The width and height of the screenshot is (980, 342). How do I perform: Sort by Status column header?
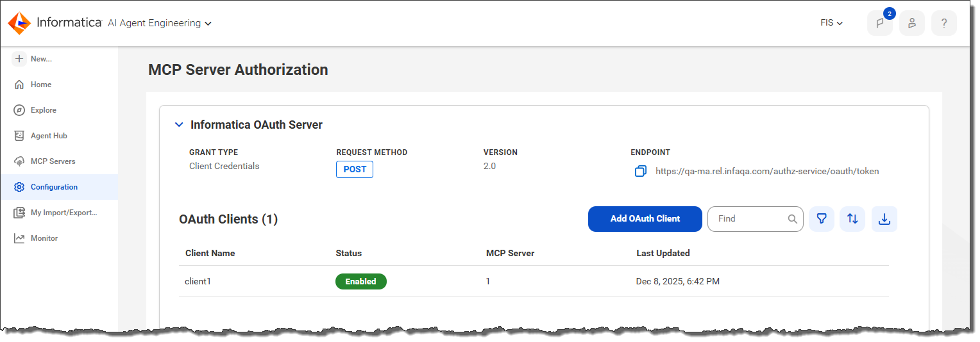pyautogui.click(x=349, y=253)
